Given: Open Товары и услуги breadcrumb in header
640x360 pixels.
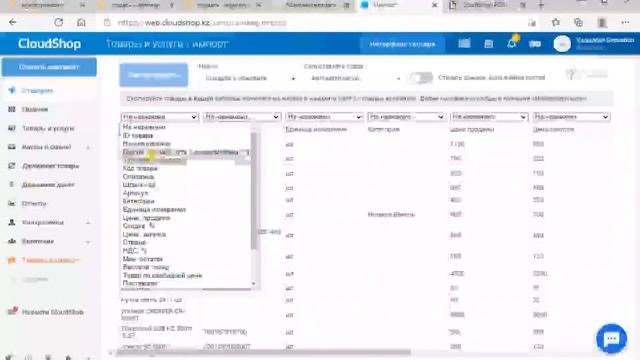Looking at the screenshot, I should coord(144,44).
